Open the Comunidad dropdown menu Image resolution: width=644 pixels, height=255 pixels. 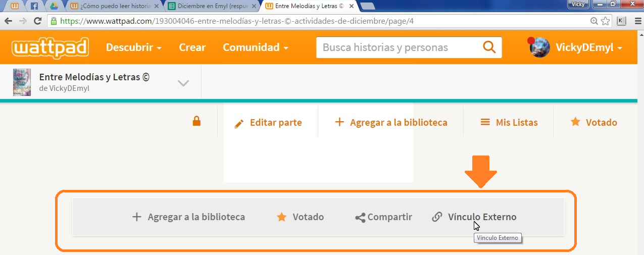(256, 47)
